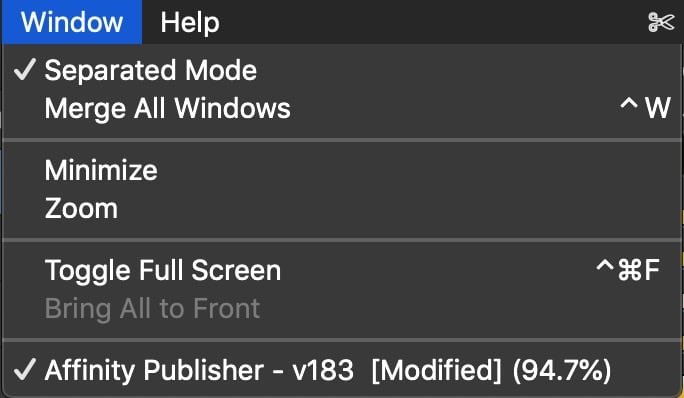Image resolution: width=684 pixels, height=398 pixels.
Task: Switch to the Affinity Publisher v183 document window
Action: (x=342, y=370)
